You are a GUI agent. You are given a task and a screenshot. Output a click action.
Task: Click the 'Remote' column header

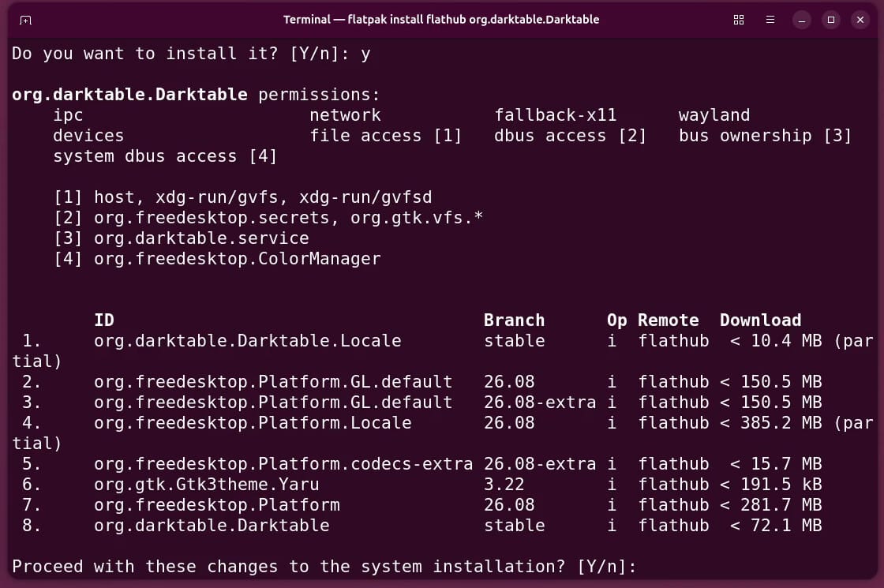point(668,320)
